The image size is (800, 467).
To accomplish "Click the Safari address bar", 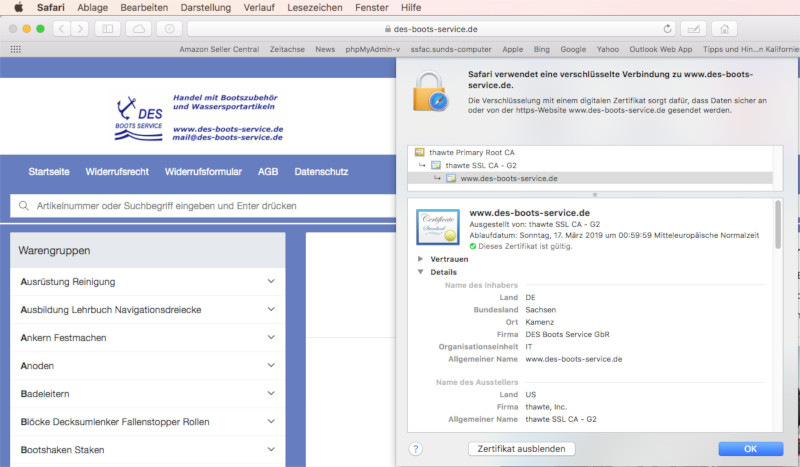I will (432, 29).
